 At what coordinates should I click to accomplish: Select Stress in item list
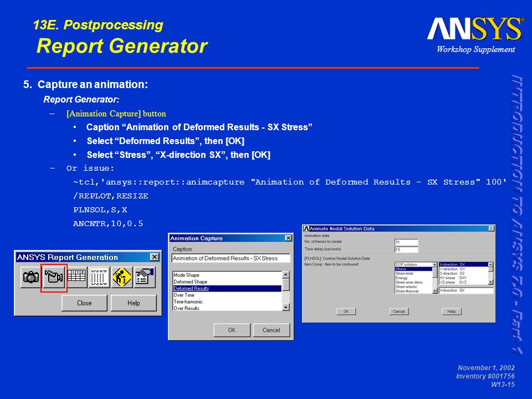[x=413, y=269]
